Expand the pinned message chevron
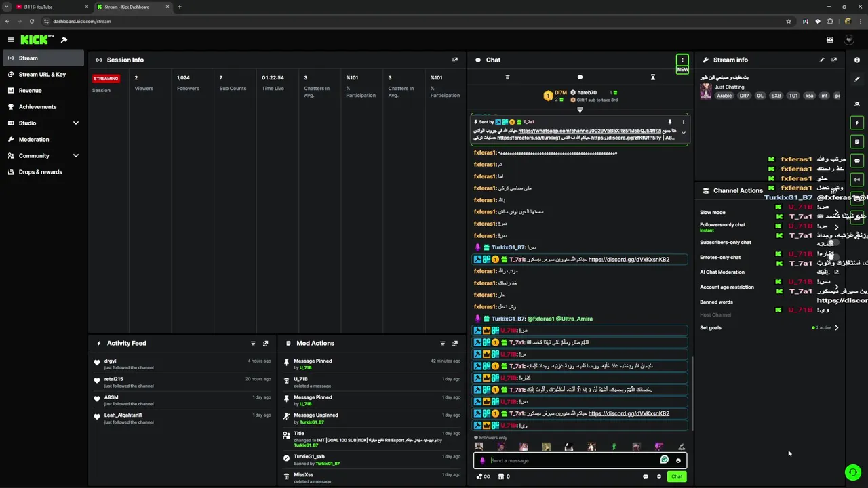868x488 pixels. coord(684,133)
